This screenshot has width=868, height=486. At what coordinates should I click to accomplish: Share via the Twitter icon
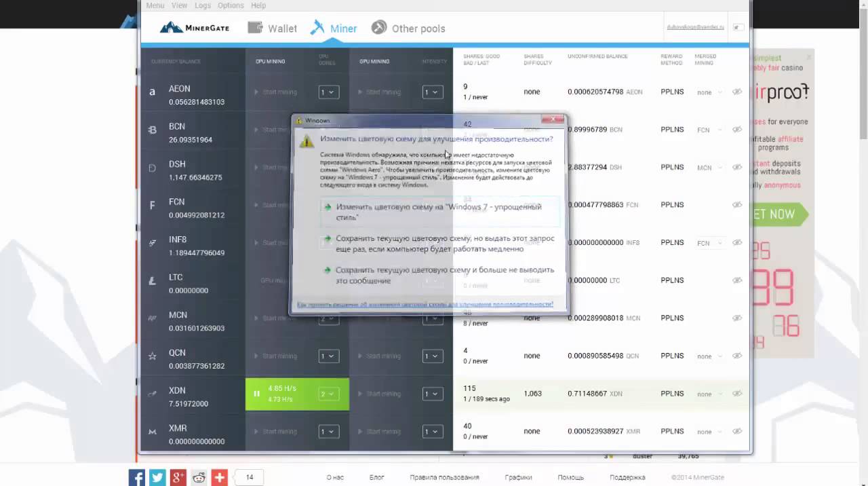[157, 477]
